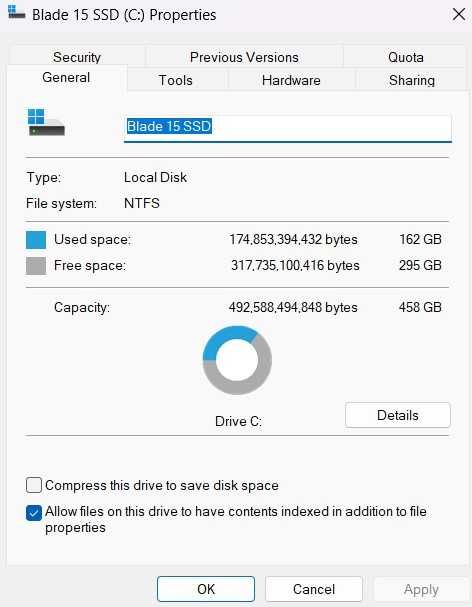Switch to the Sharing tab

[412, 80]
